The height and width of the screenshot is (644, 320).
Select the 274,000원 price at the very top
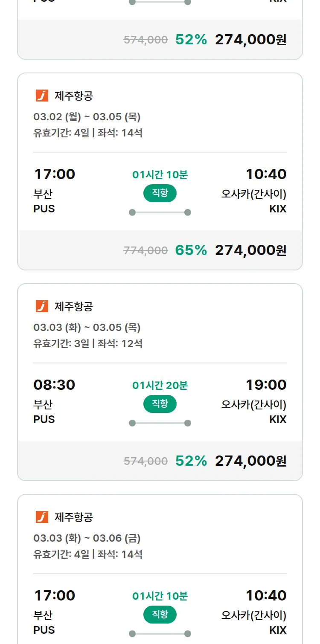coord(250,40)
